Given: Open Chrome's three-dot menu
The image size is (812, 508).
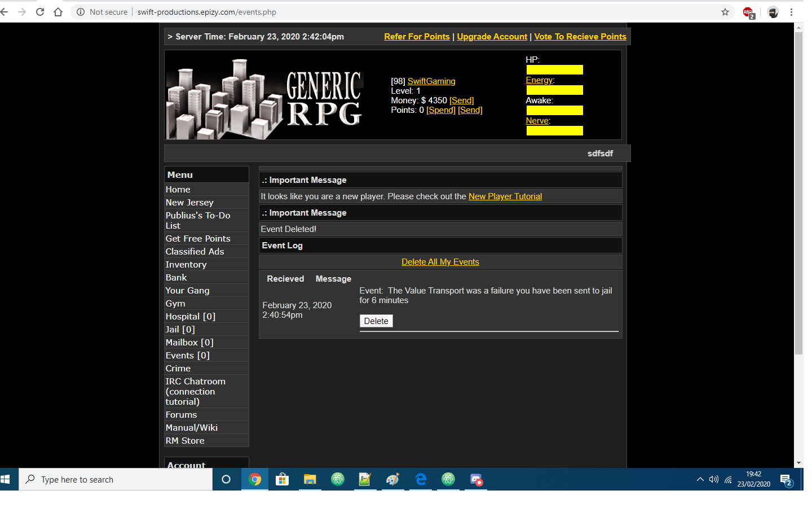Looking at the screenshot, I should click(x=792, y=12).
